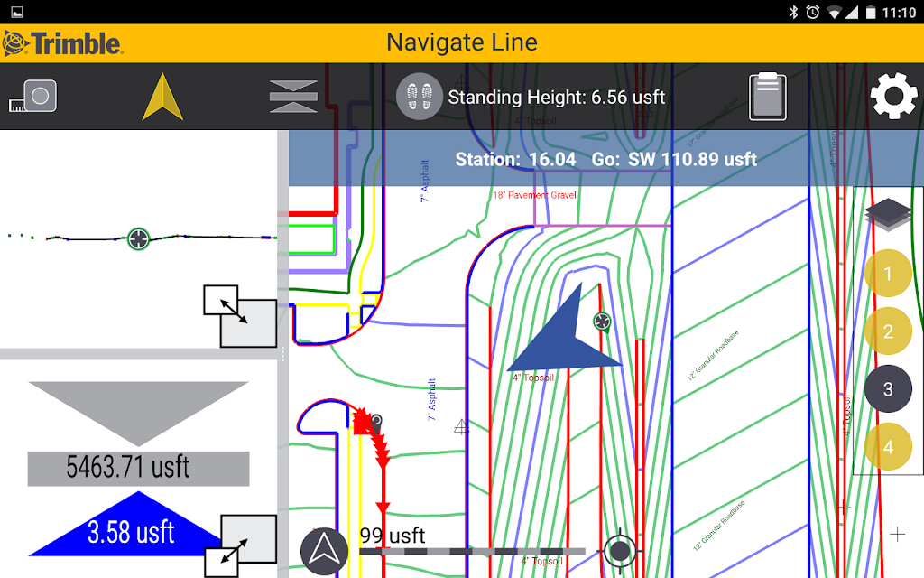The width and height of the screenshot is (924, 578).
Task: Tap the 5463.71 usft distance value
Action: tap(138, 469)
